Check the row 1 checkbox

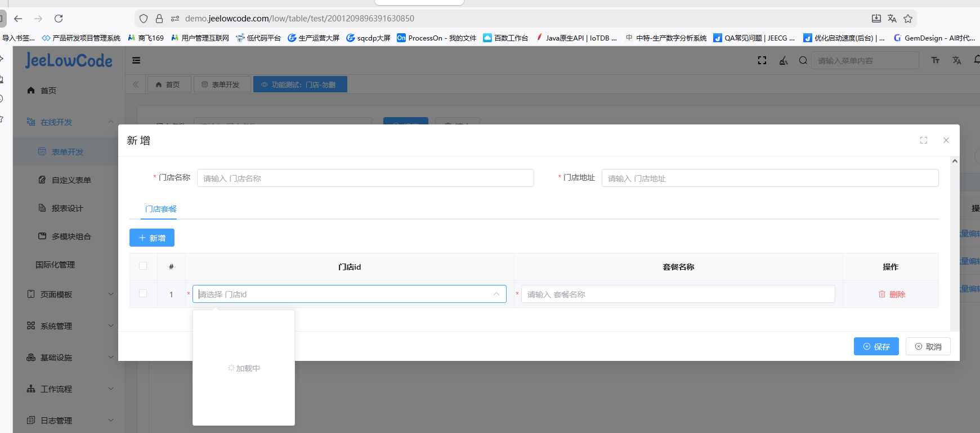click(x=143, y=294)
